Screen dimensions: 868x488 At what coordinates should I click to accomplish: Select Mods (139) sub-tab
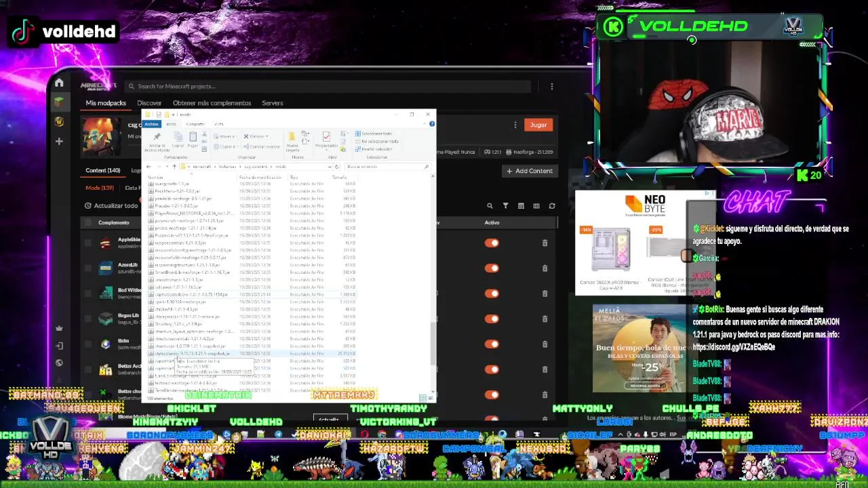pos(100,188)
